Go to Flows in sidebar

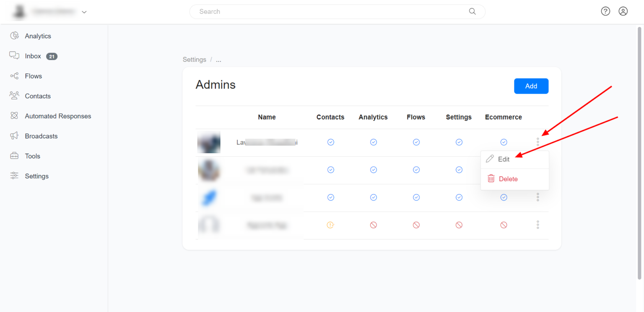[x=33, y=76]
